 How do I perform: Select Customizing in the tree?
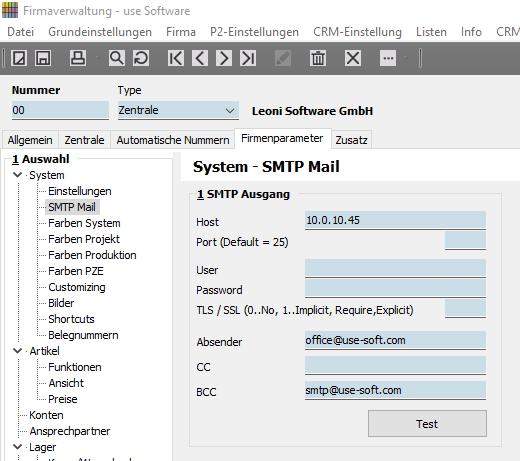77,287
